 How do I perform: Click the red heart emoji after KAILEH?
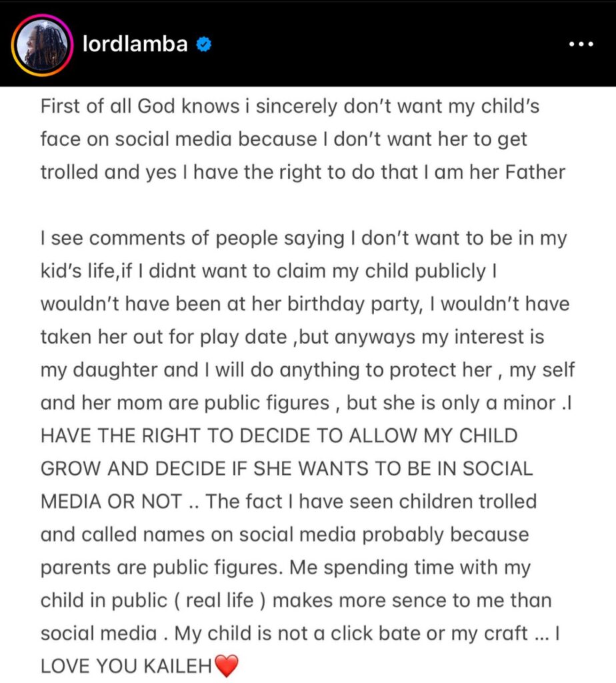pyautogui.click(x=227, y=666)
